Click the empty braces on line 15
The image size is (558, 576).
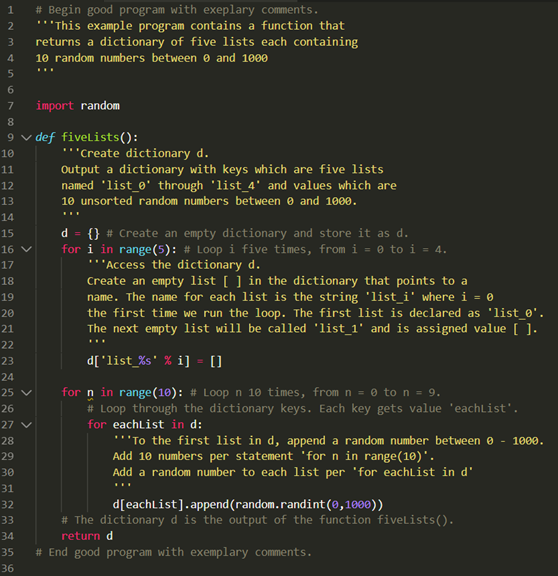(x=94, y=233)
